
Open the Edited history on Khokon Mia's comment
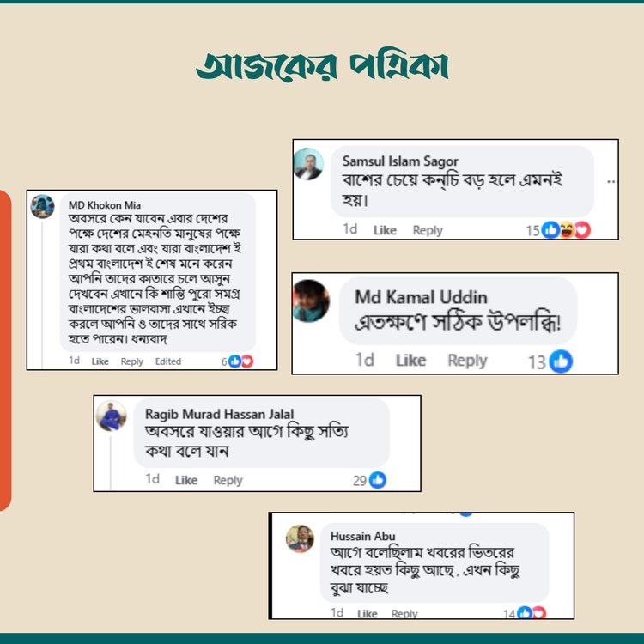click(x=168, y=361)
